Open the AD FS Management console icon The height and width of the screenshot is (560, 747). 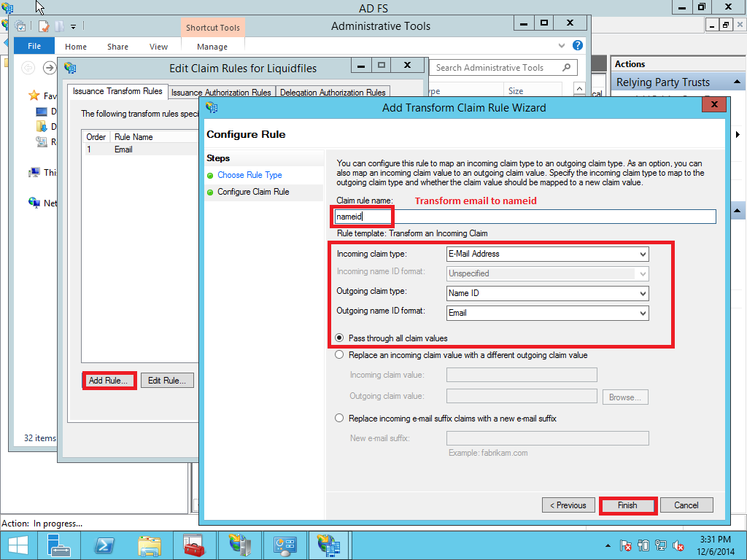(x=330, y=545)
